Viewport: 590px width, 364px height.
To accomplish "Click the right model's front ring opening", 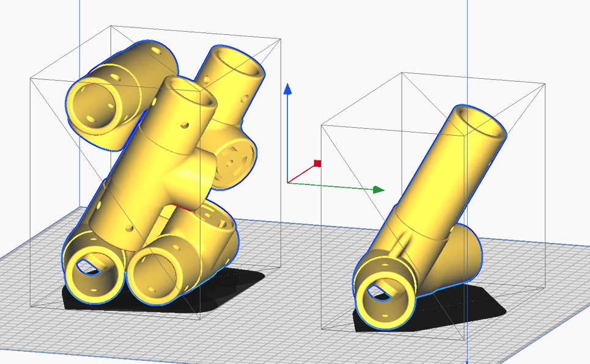I will (386, 293).
